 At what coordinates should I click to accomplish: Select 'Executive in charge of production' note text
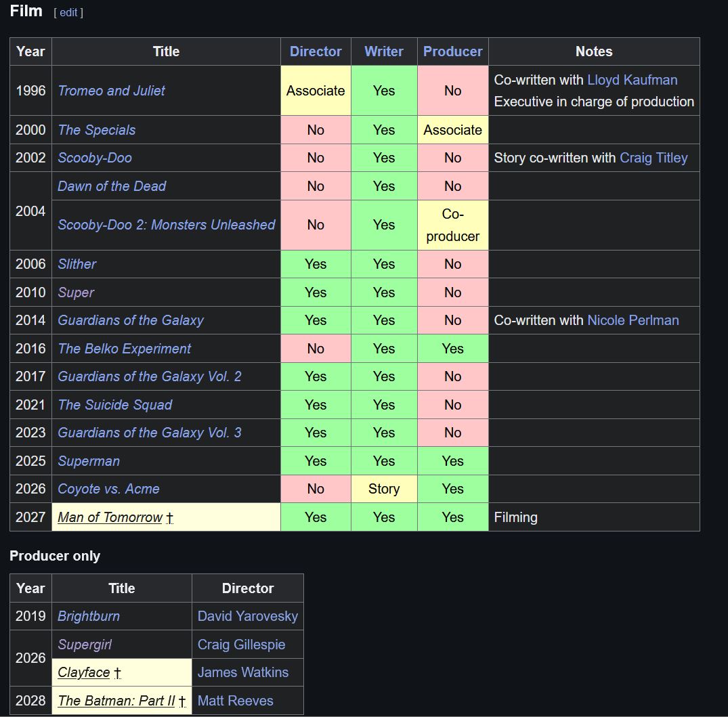click(594, 102)
